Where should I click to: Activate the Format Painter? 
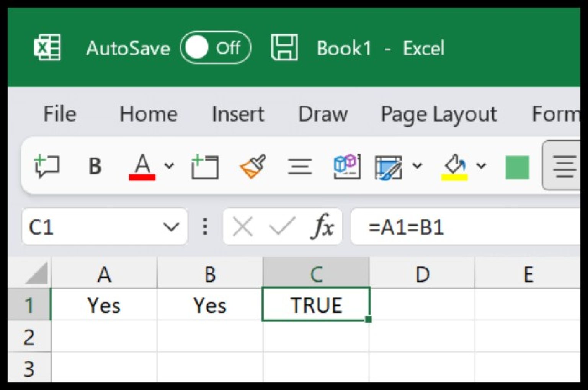click(x=252, y=166)
